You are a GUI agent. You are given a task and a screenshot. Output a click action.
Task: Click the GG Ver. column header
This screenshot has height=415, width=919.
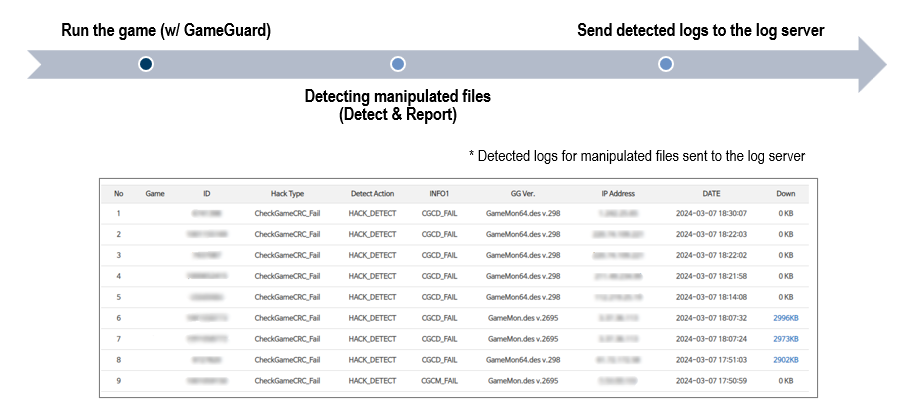[x=523, y=193]
